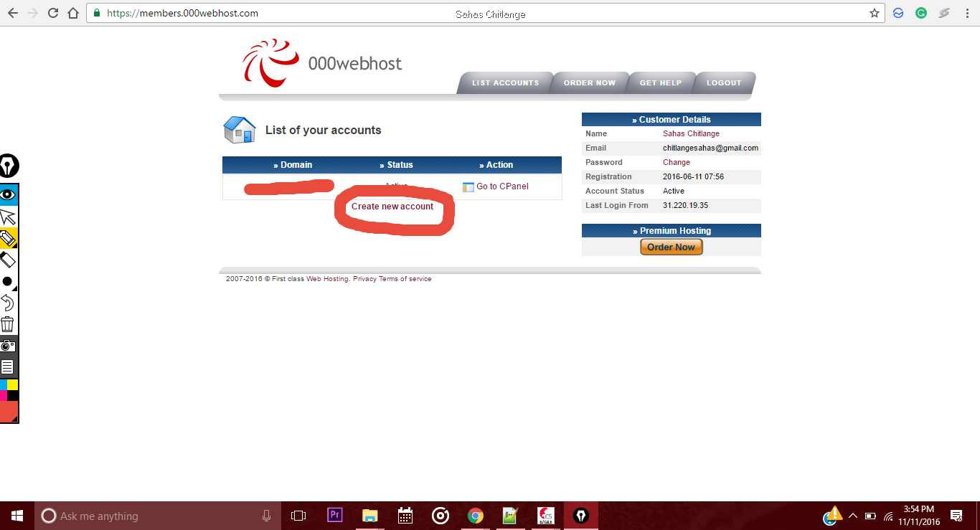Click last login IP 31.220.19.35
This screenshot has width=980, height=530.
pos(684,205)
